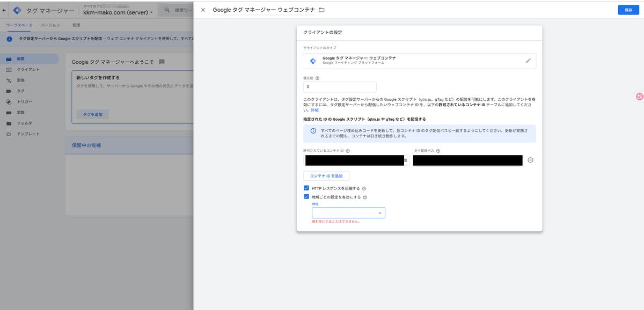Click variable picker icon in container ID field
This screenshot has height=310, width=644.
(x=406, y=160)
